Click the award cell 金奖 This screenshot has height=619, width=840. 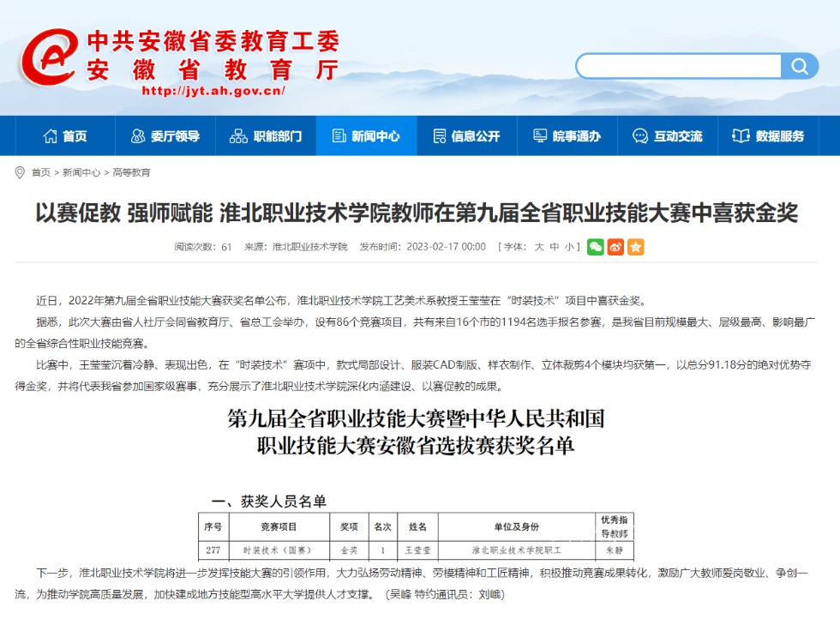point(350,550)
